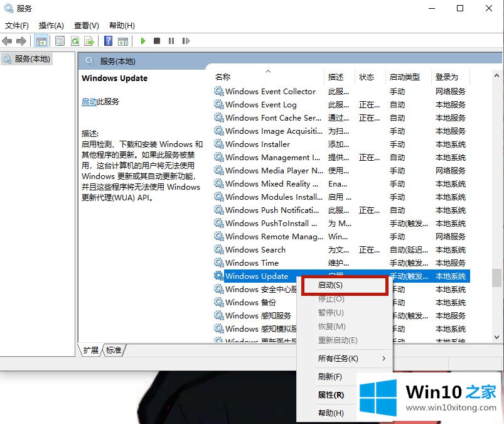The height and width of the screenshot is (424, 504).
Task: Click gear icon of Windows Time
Action: click(x=219, y=263)
